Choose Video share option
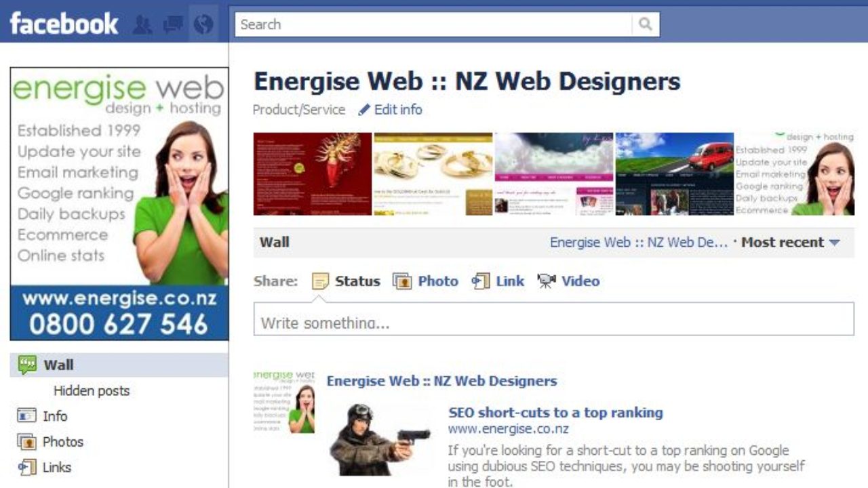868x488 pixels. (x=568, y=281)
